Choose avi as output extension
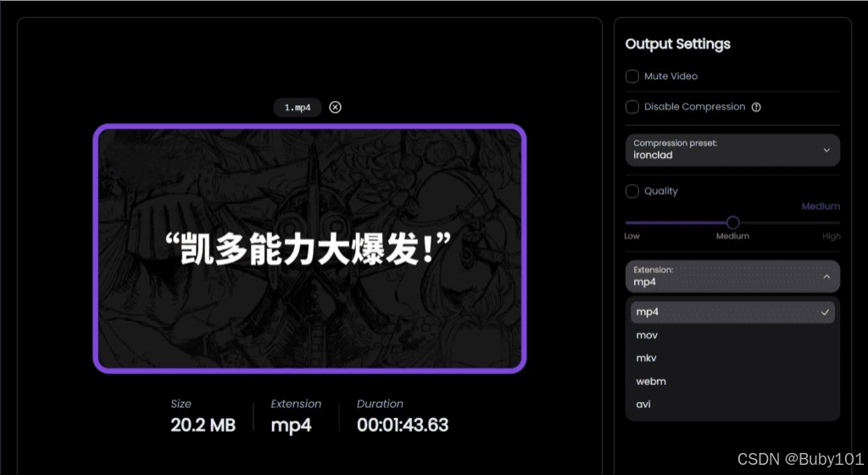Image resolution: width=868 pixels, height=475 pixels. pos(732,404)
